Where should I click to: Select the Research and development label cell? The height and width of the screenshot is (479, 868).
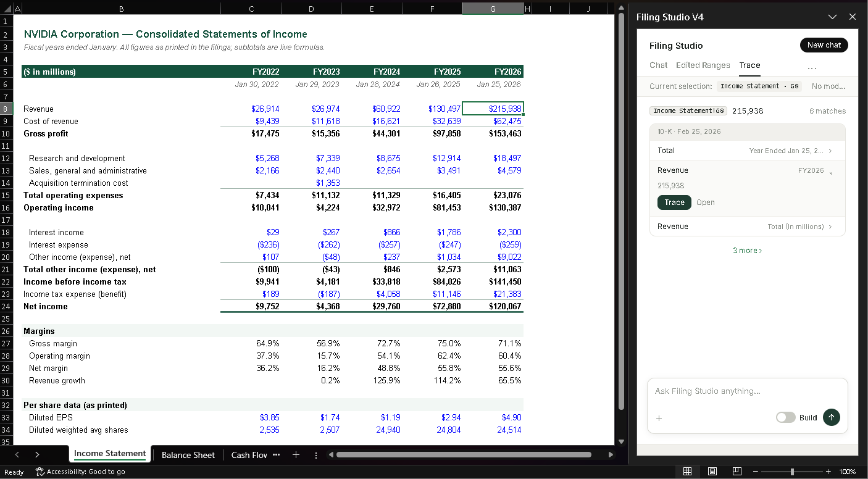pyautogui.click(x=121, y=158)
